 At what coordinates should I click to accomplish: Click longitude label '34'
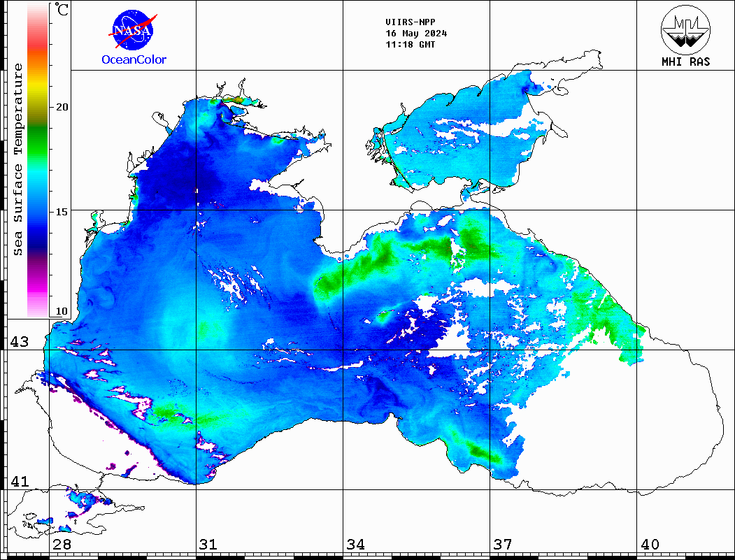356,544
